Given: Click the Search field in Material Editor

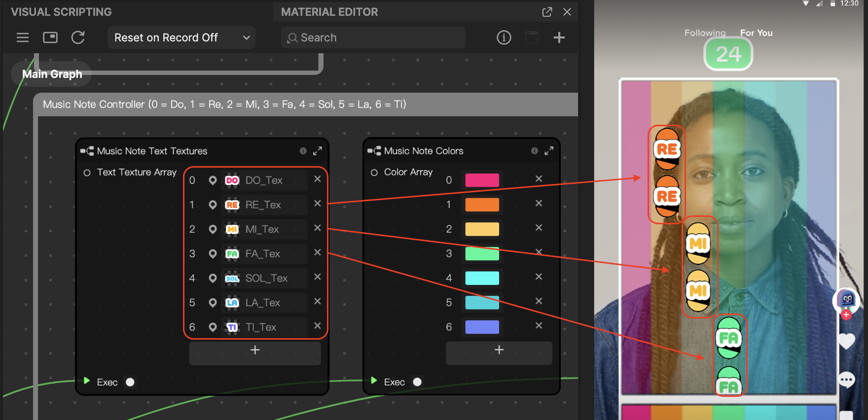Looking at the screenshot, I should click(373, 37).
